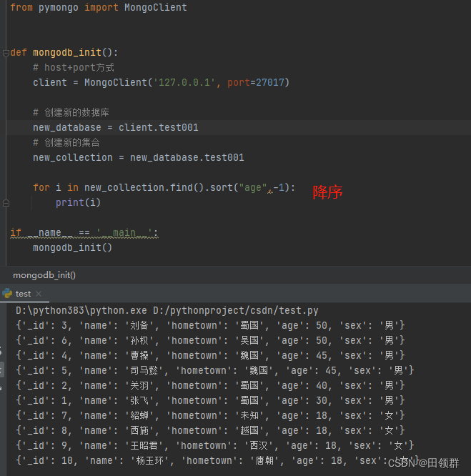Select the test run tab
Image resolution: width=471 pixels, height=476 pixels.
23,294
